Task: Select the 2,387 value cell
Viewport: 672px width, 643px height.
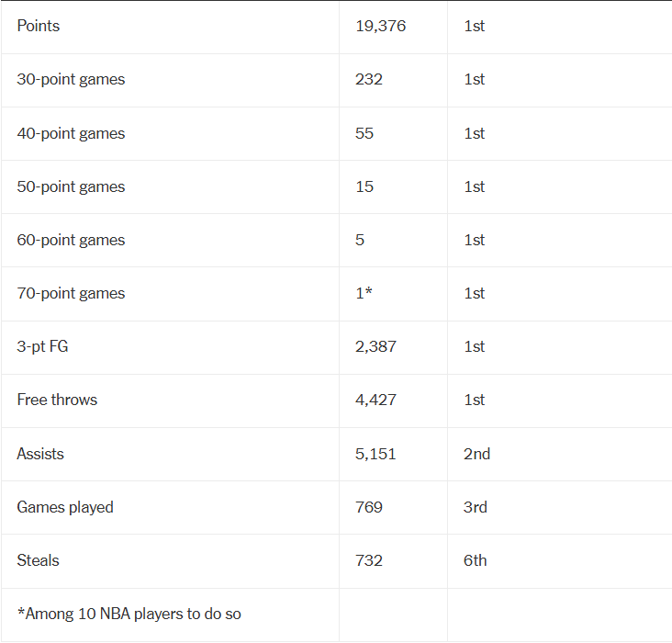Action: coord(375,346)
